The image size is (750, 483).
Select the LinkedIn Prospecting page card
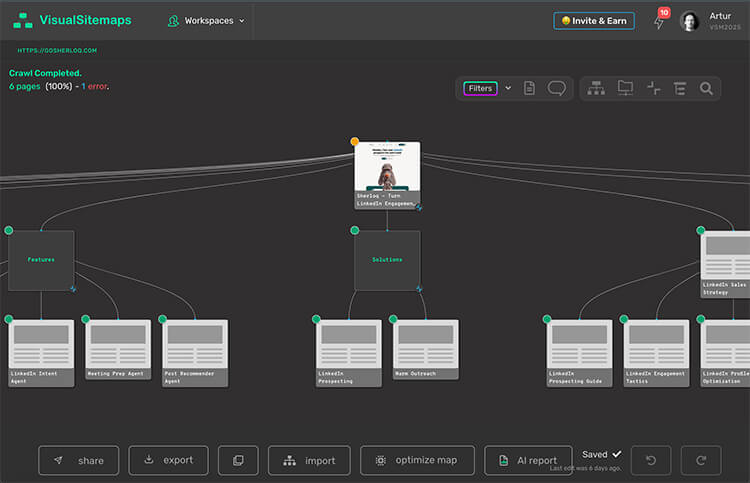(349, 353)
